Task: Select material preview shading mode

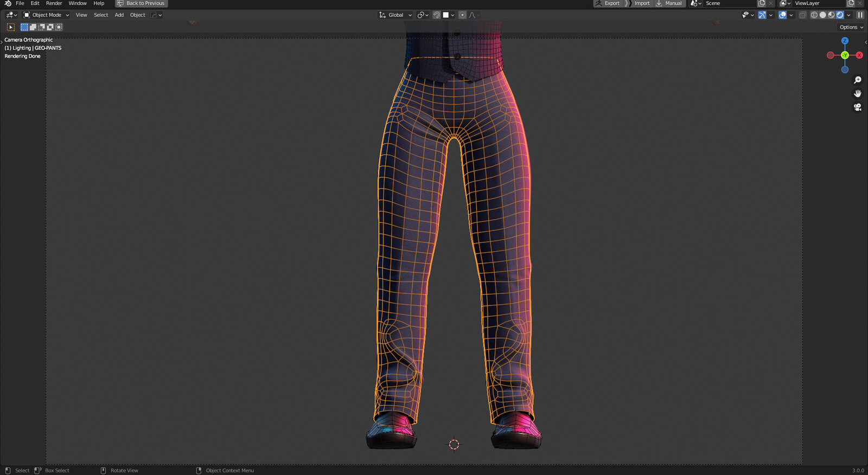Action: pos(831,15)
